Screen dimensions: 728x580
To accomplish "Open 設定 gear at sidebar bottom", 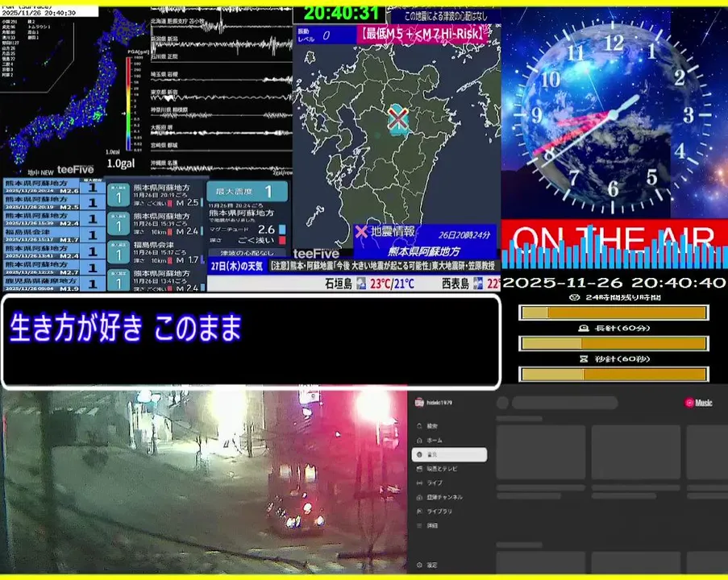I will tap(419, 565).
